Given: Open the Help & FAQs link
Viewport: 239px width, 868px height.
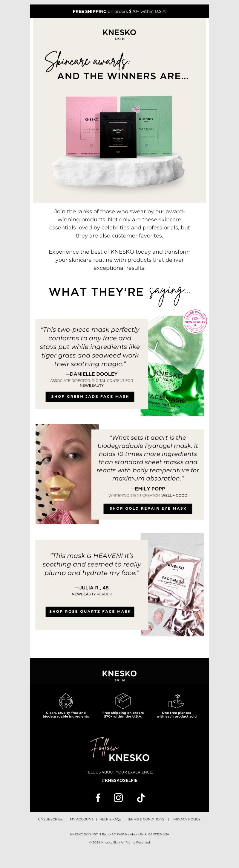Looking at the screenshot, I should [x=110, y=819].
